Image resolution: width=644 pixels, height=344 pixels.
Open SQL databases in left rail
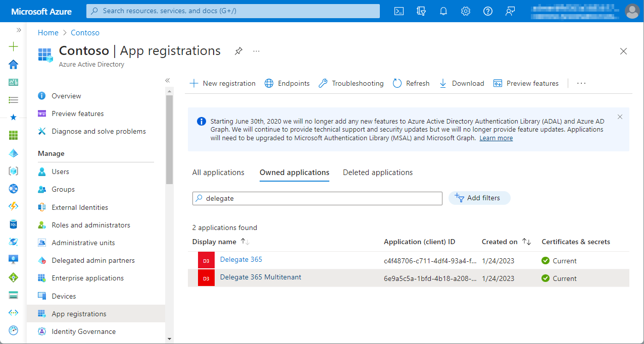pyautogui.click(x=14, y=224)
